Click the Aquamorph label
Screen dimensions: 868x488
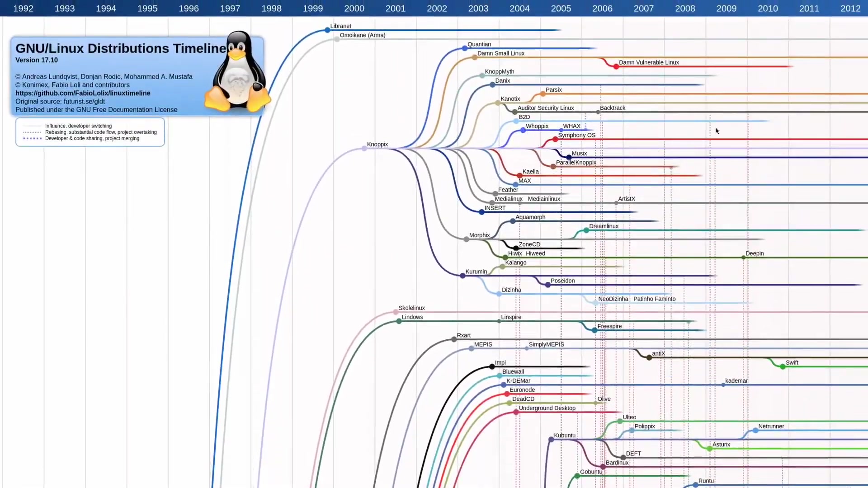(x=530, y=217)
